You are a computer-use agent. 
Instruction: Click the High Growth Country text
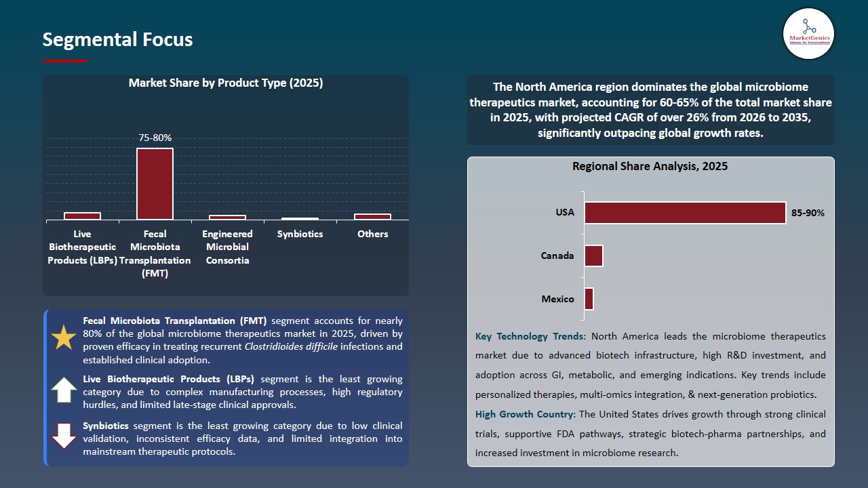[526, 414]
